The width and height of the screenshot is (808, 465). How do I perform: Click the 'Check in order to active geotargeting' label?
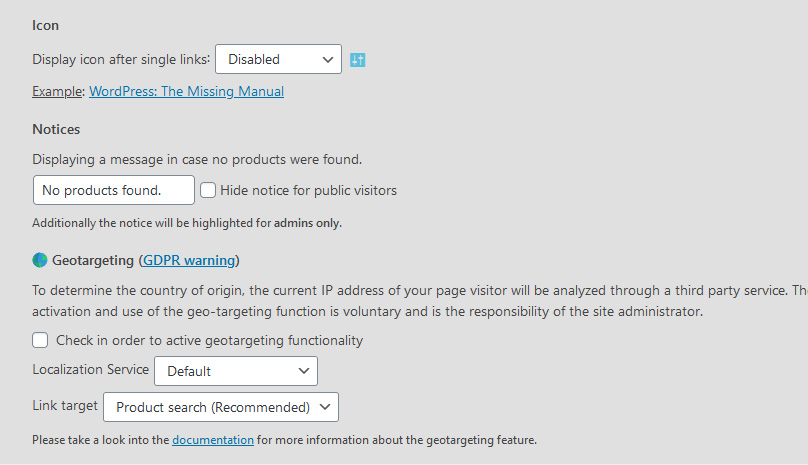click(x=209, y=340)
